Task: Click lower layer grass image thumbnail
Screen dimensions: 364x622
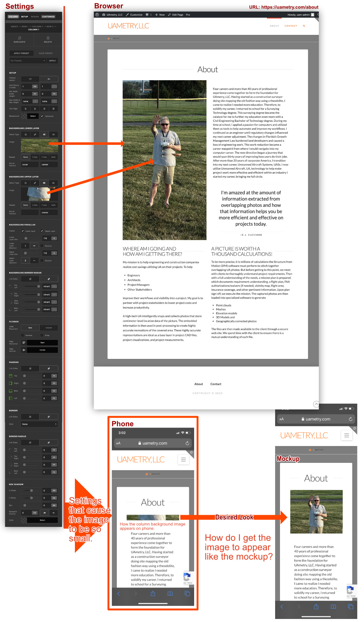Action: click(x=39, y=146)
